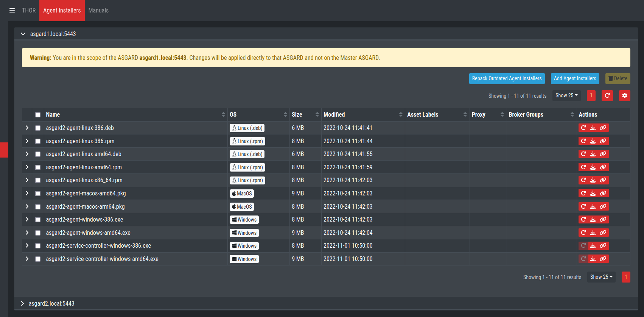
Task: Repack asgard2-agent-linux-amd64.rpm installer
Action: pos(583,167)
